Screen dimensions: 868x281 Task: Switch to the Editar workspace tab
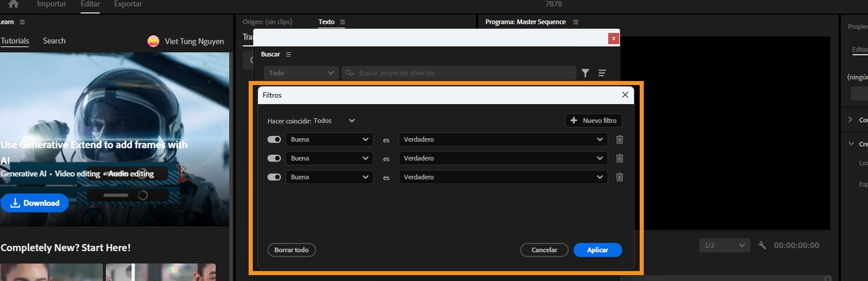(90, 4)
